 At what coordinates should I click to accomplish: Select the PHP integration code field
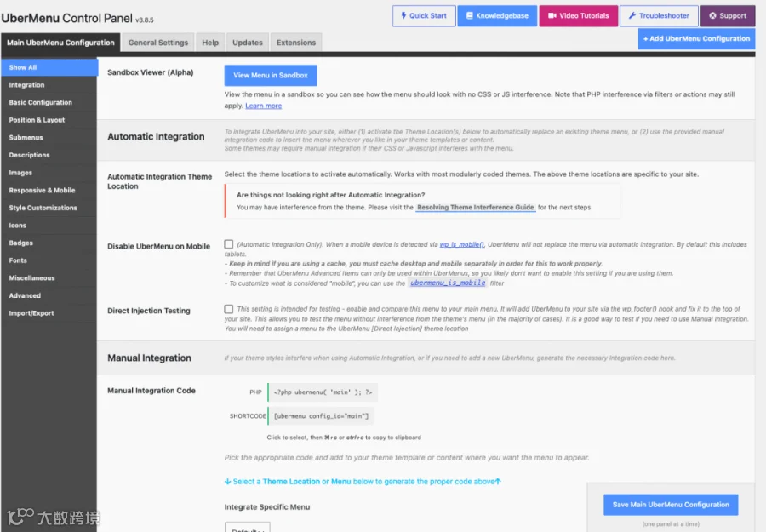(323, 392)
